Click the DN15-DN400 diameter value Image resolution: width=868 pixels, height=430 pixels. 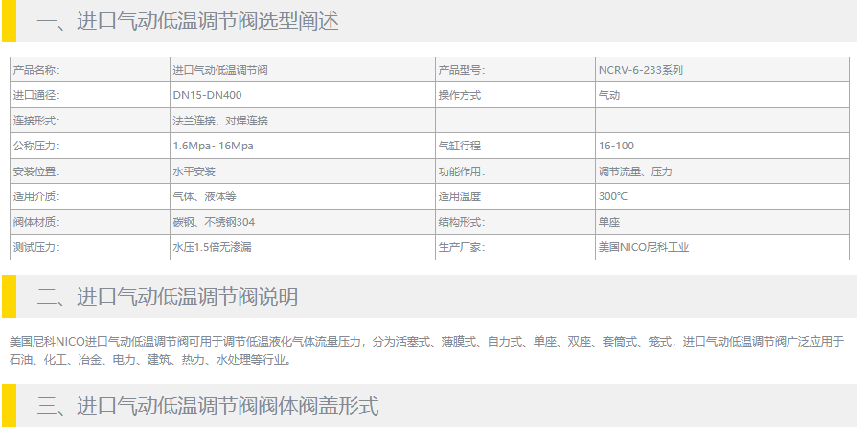207,95
